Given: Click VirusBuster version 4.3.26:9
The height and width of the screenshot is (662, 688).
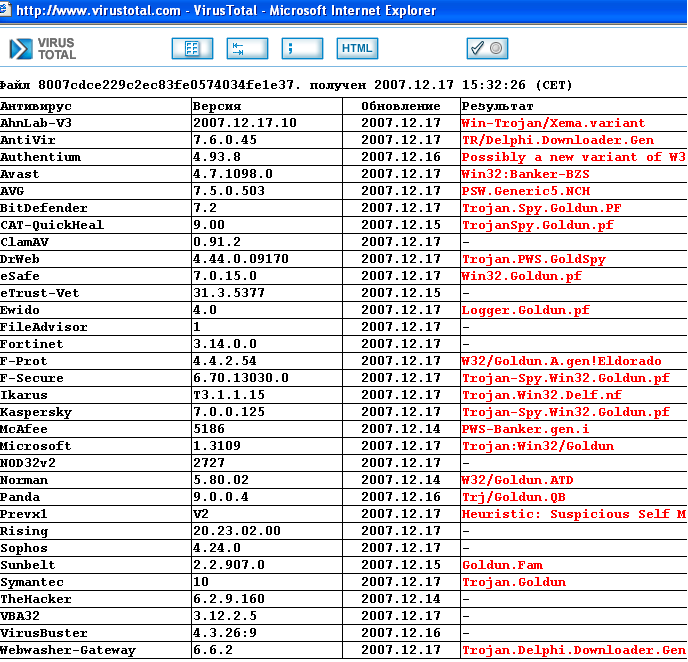Looking at the screenshot, I should (225, 633).
